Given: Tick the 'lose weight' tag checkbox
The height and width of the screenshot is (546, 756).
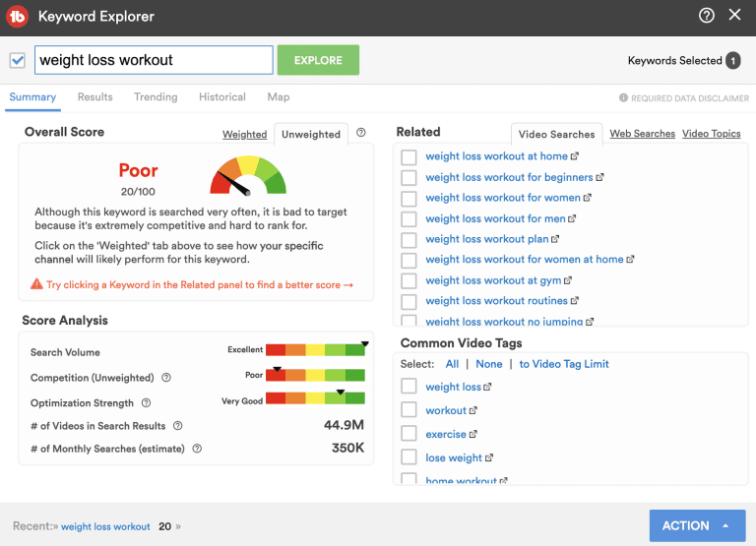Looking at the screenshot, I should tap(409, 456).
